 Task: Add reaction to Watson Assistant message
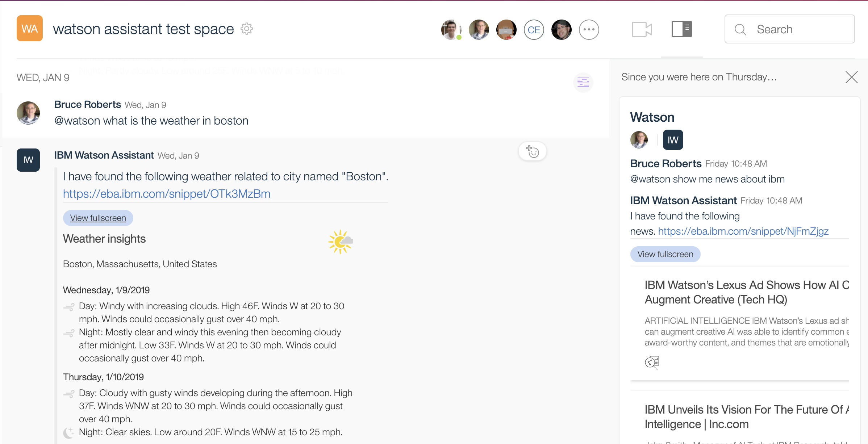(x=532, y=151)
